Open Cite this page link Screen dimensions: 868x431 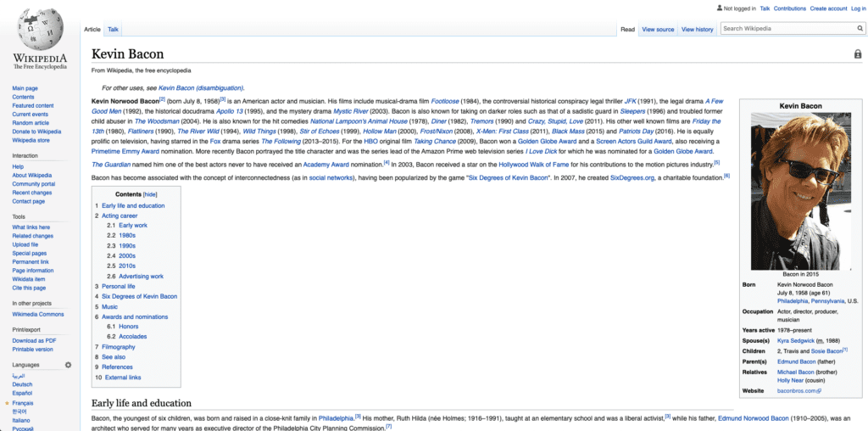click(29, 288)
